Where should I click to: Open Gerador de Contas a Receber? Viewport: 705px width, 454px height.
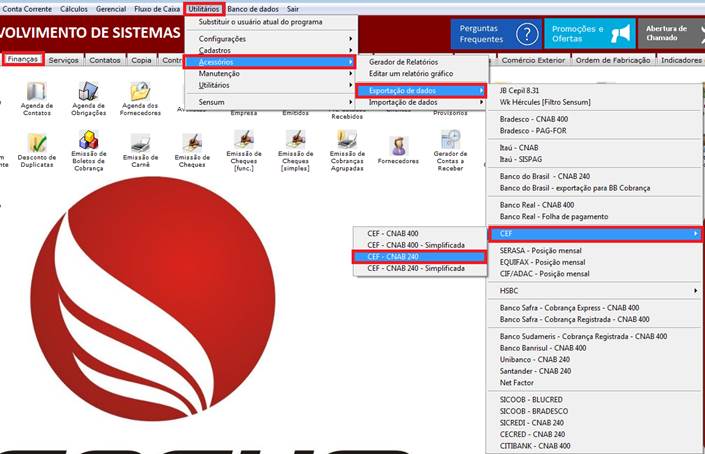pos(450,151)
